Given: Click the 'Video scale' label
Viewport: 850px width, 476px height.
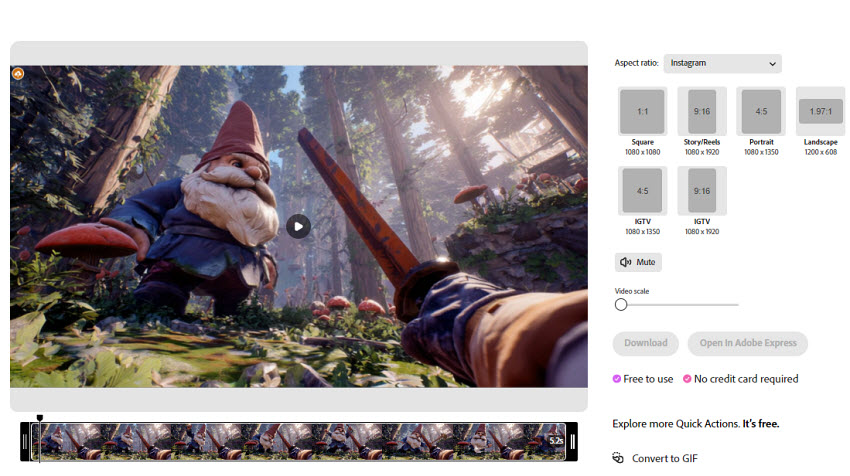Looking at the screenshot, I should [632, 291].
